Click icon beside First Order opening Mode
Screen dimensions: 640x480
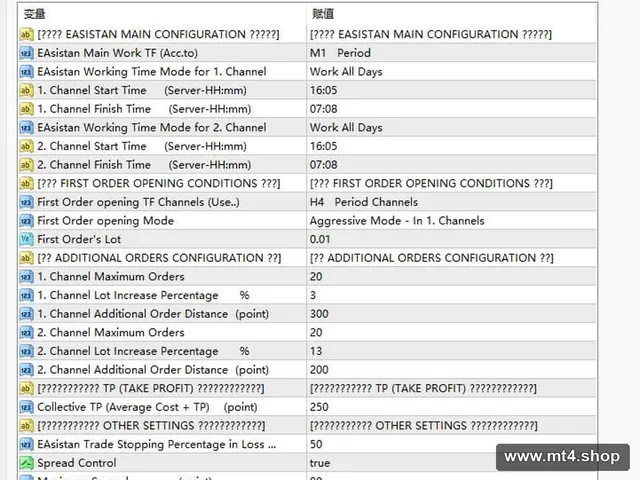pyautogui.click(x=26, y=221)
